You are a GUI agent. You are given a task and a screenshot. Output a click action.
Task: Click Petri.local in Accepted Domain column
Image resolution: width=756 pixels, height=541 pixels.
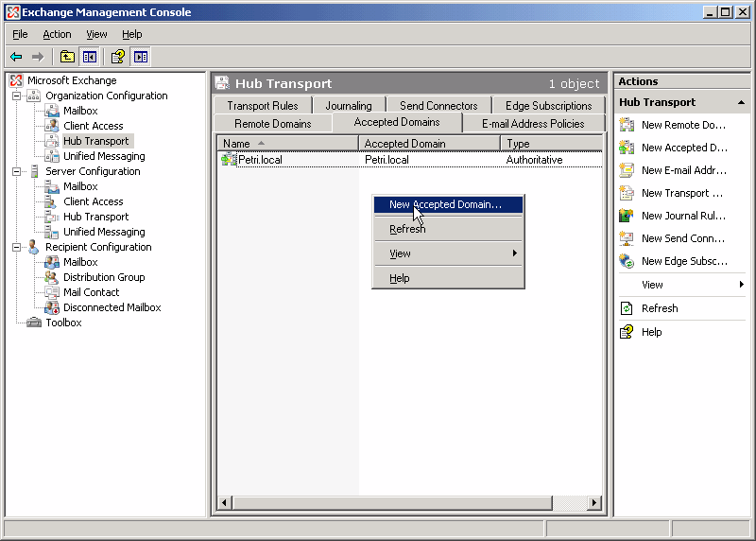click(387, 160)
